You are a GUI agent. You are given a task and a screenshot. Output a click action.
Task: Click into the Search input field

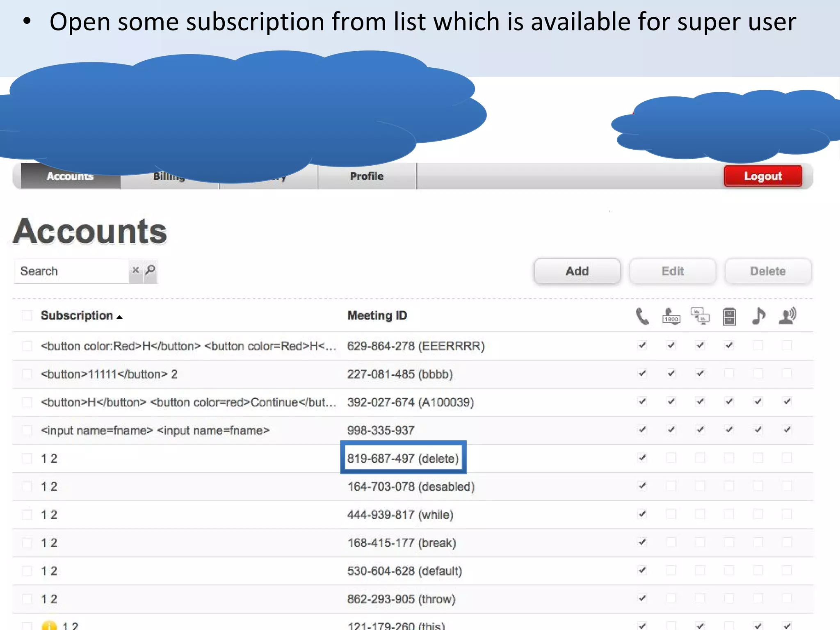[72, 271]
